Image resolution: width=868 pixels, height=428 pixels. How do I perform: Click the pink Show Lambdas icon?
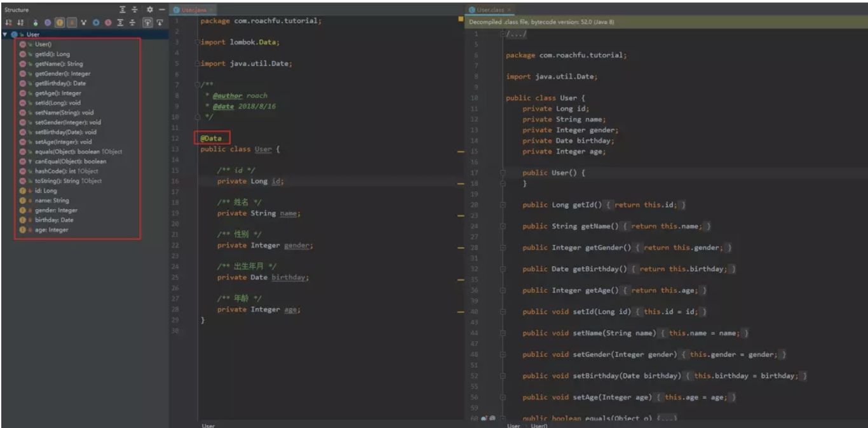[107, 22]
